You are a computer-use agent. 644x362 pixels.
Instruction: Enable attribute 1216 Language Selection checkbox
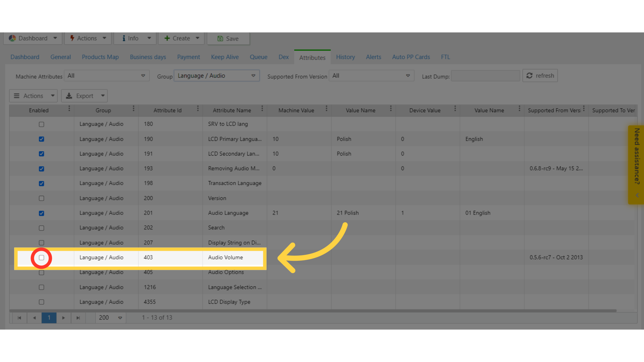(41, 287)
